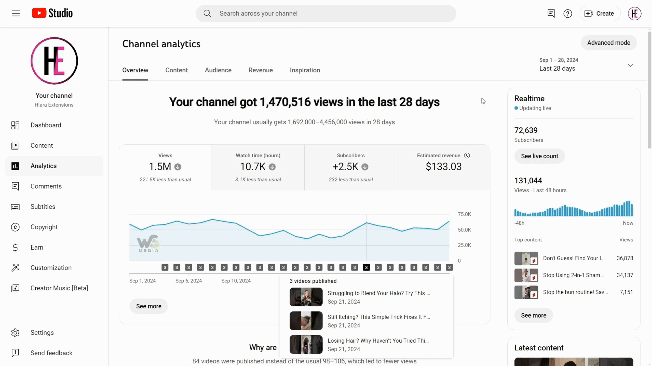Switch to the Overview tab
Screen dimensions: 652x366
(x=135, y=70)
